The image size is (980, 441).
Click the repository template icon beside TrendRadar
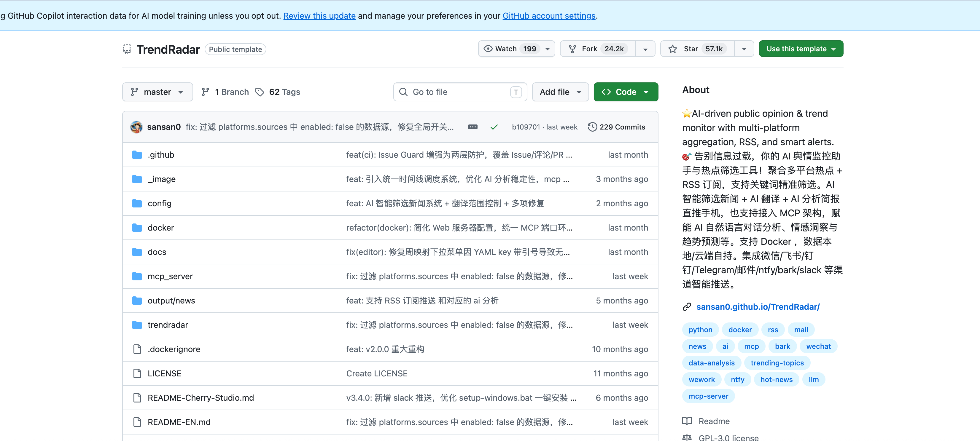pos(127,49)
